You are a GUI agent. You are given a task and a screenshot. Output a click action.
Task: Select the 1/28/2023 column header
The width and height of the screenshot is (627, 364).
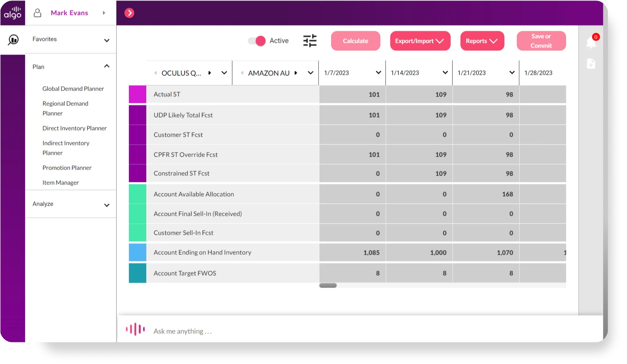tap(538, 73)
